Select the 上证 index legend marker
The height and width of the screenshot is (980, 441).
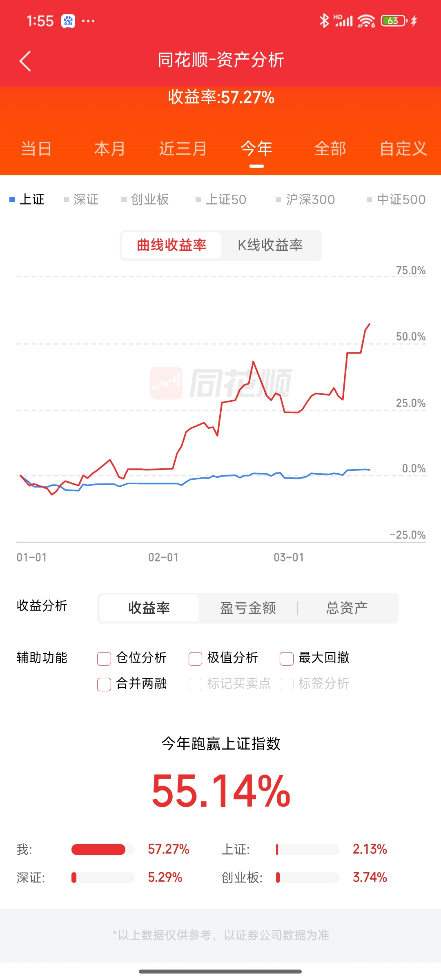coord(12,199)
